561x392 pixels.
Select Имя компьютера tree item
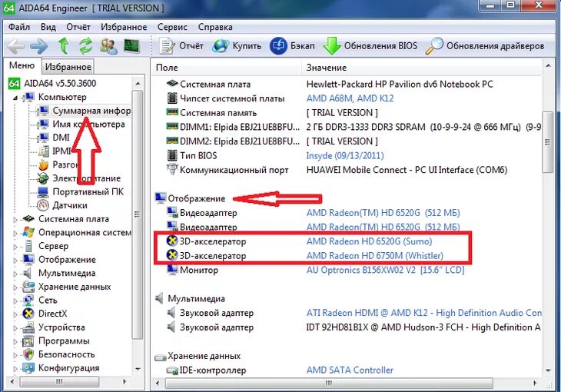pos(88,125)
